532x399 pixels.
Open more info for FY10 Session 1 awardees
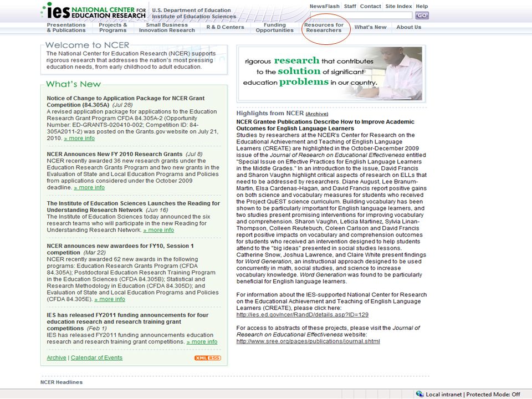pos(110,299)
